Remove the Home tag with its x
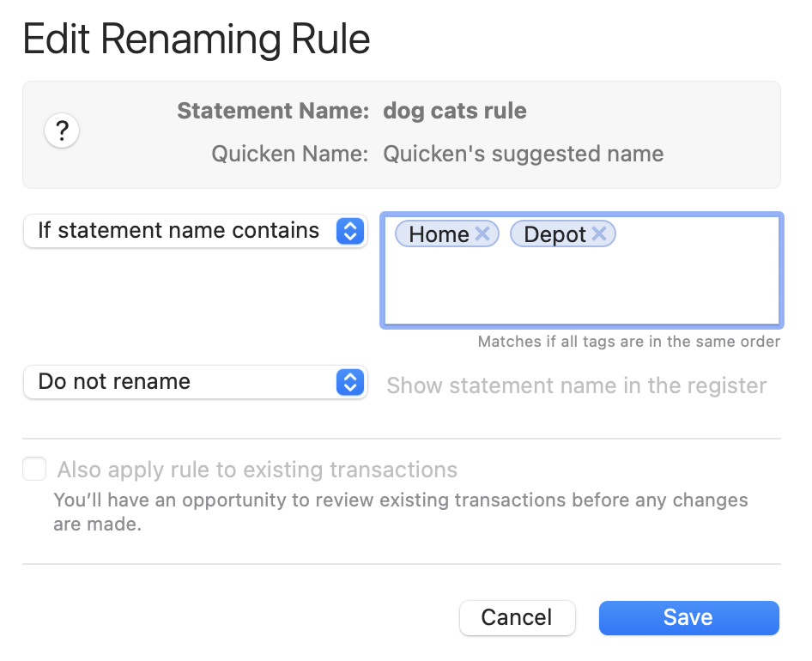 pos(482,233)
